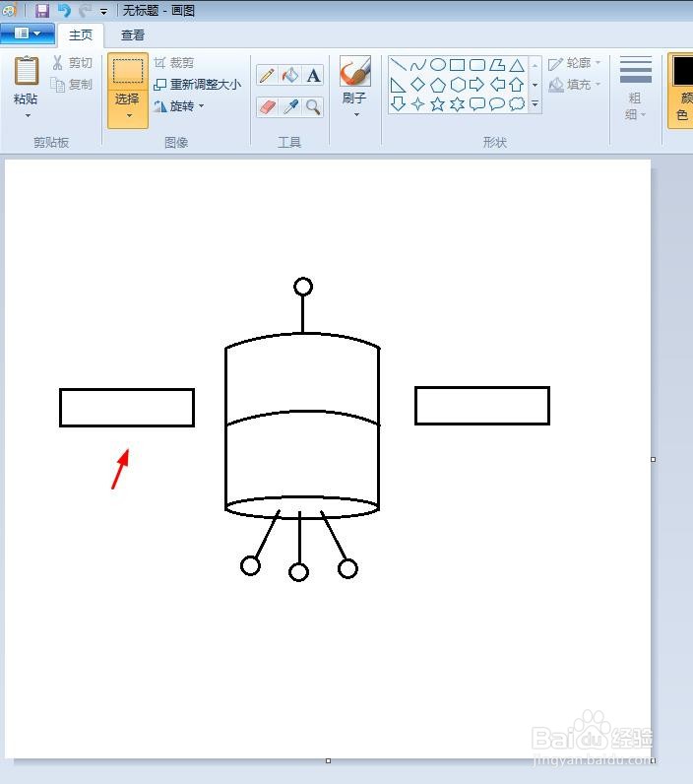Select the Color picker eyedropper tool
Image resolution: width=693 pixels, height=784 pixels.
[290, 106]
